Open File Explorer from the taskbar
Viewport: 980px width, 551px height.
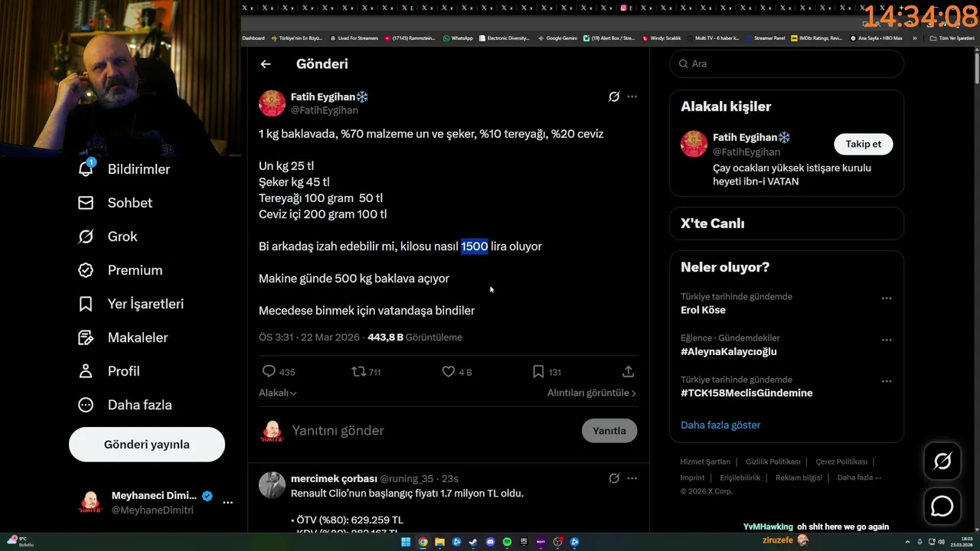(x=439, y=542)
